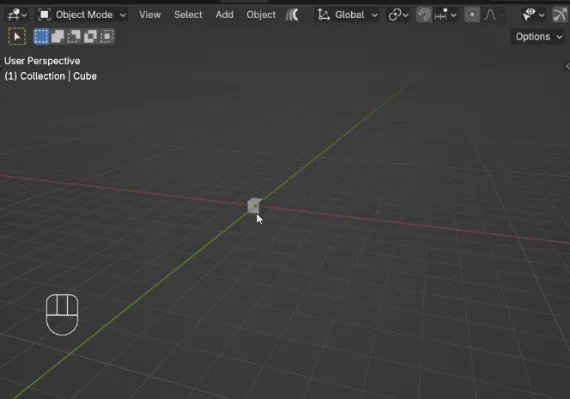Open the snapping options dropdown
This screenshot has height=399, width=570.
(x=445, y=15)
